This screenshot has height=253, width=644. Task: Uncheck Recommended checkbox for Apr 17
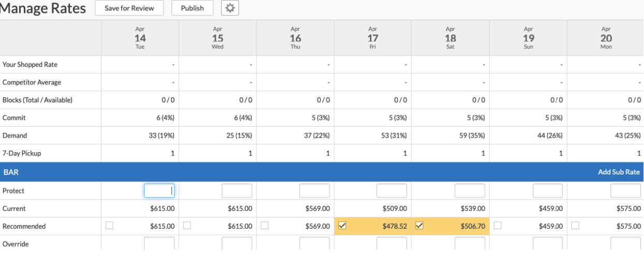[x=342, y=226]
